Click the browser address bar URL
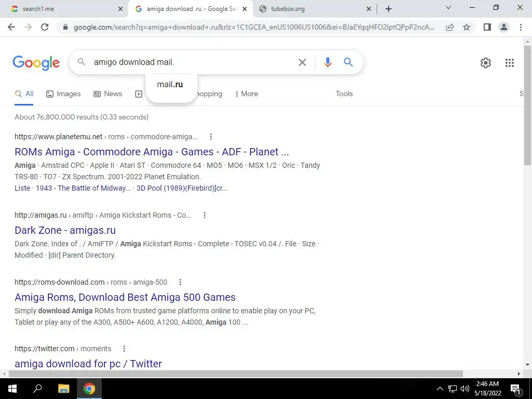Image resolution: width=532 pixels, height=399 pixels. coord(254,27)
